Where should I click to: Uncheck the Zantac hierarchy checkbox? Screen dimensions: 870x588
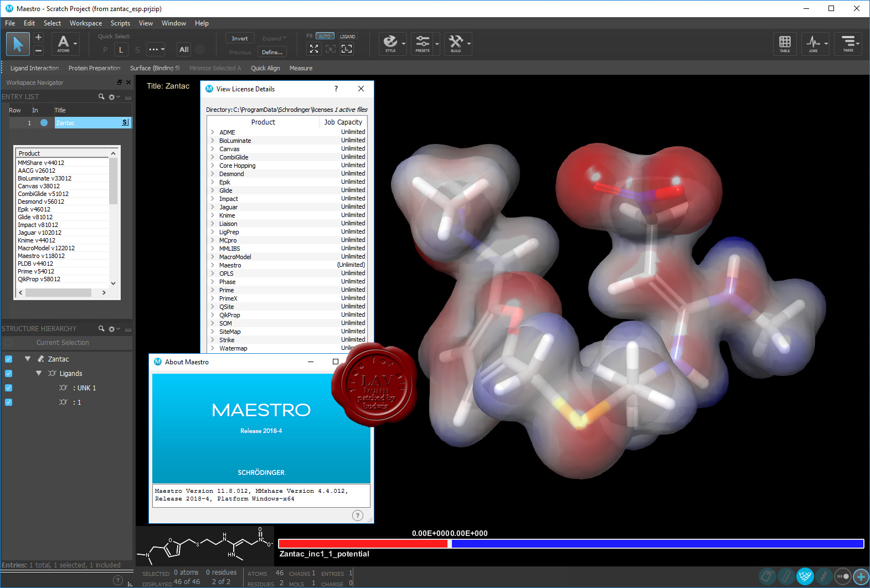[x=8, y=359]
